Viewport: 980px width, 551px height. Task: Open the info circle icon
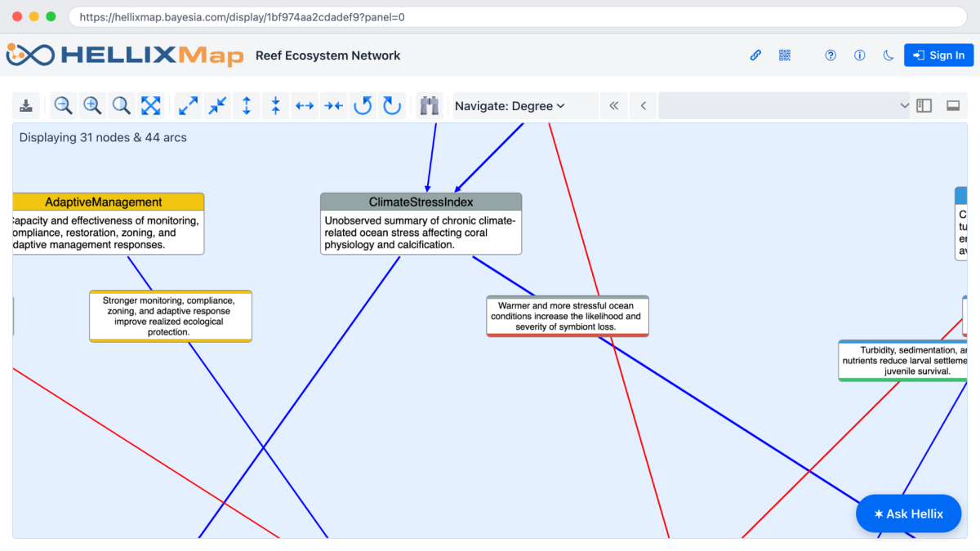point(859,56)
